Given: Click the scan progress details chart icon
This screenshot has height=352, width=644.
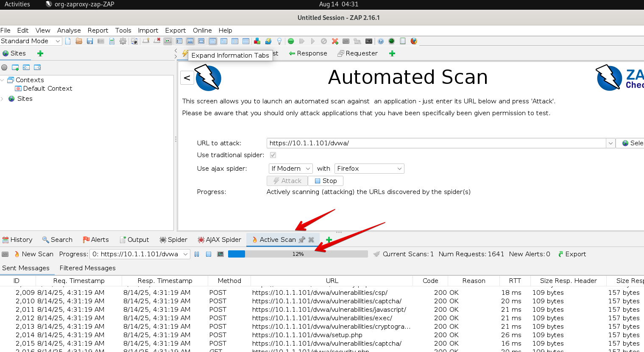Looking at the screenshot, I should [220, 254].
